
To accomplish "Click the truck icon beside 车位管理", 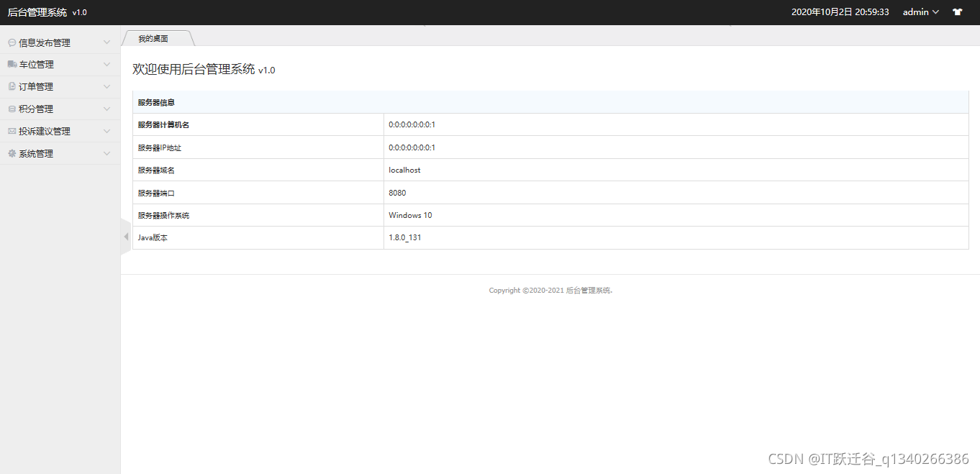I will coord(12,65).
